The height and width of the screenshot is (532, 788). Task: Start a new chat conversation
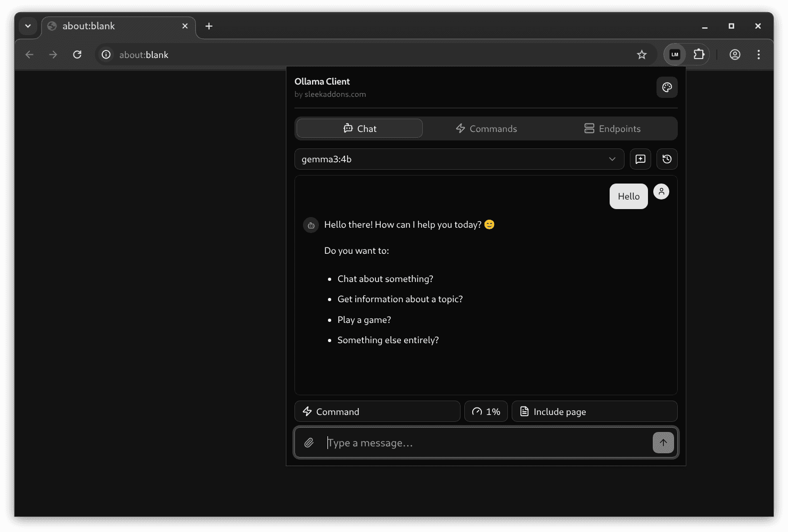(x=640, y=159)
